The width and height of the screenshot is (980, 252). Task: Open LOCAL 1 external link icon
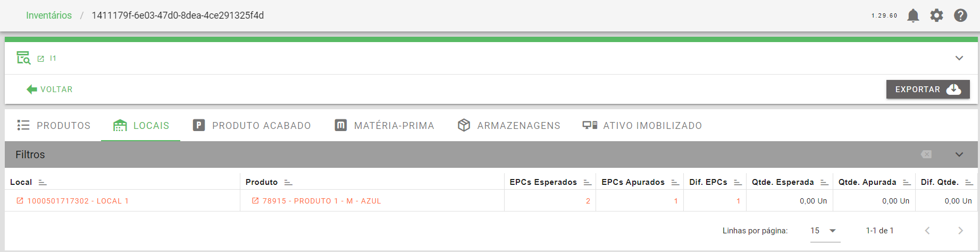coord(20,201)
